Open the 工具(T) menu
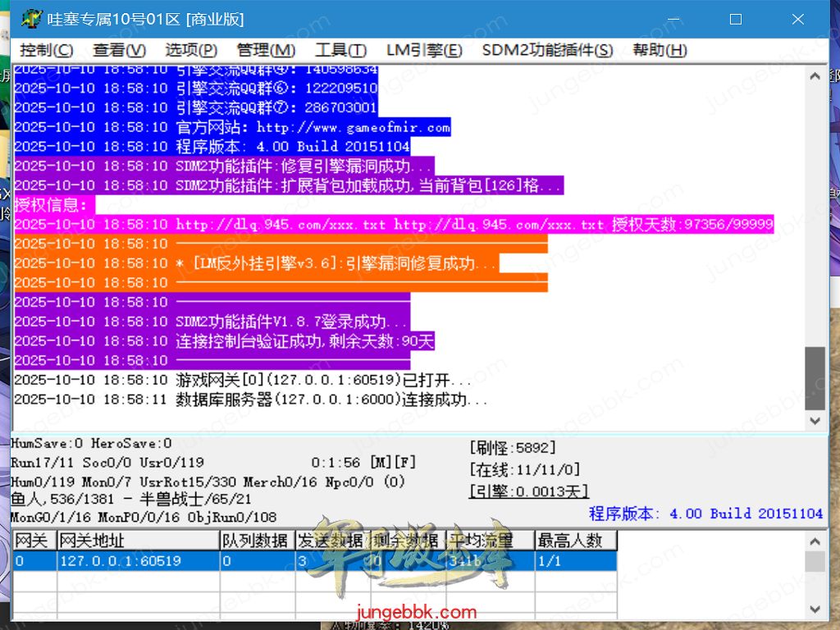Screen dimensions: 840x630 click(x=340, y=50)
